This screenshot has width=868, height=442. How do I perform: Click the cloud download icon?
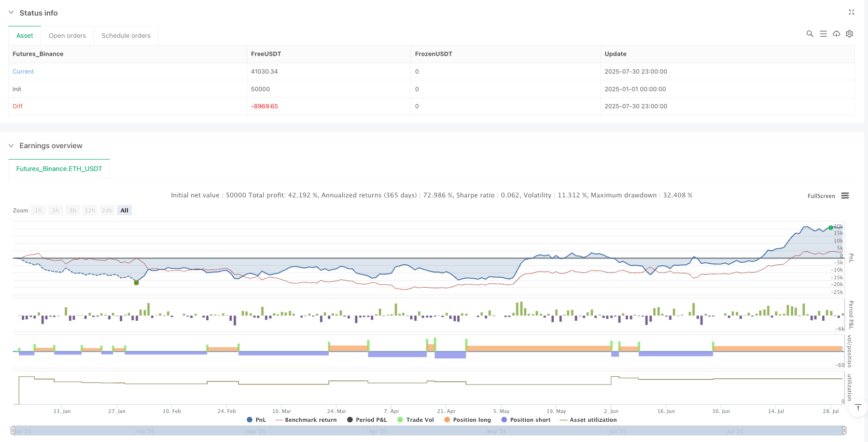tap(836, 34)
